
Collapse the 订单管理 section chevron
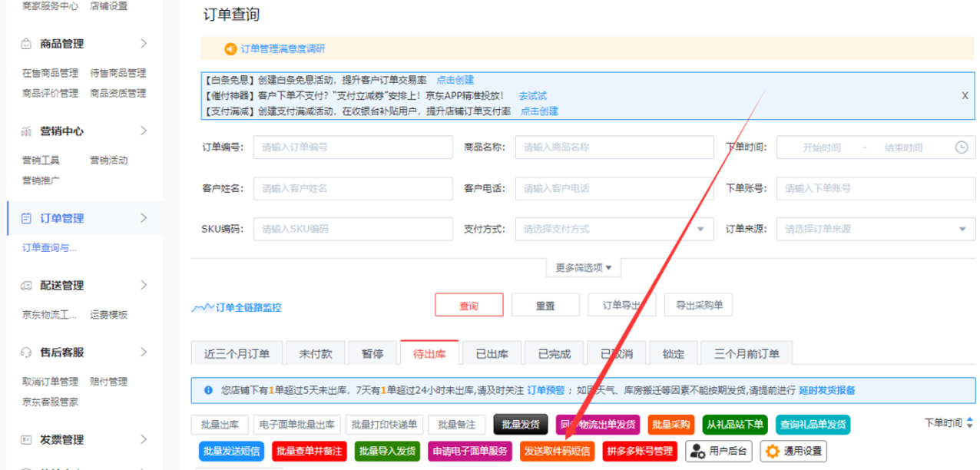144,218
